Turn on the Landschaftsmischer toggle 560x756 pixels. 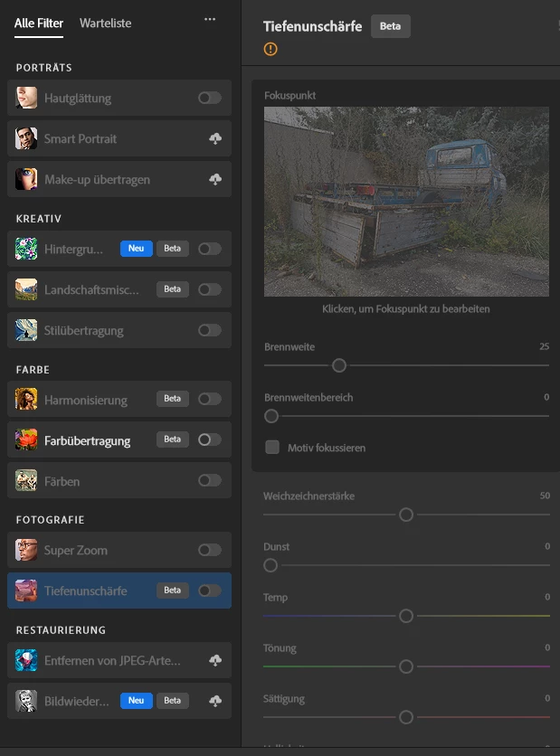210,289
